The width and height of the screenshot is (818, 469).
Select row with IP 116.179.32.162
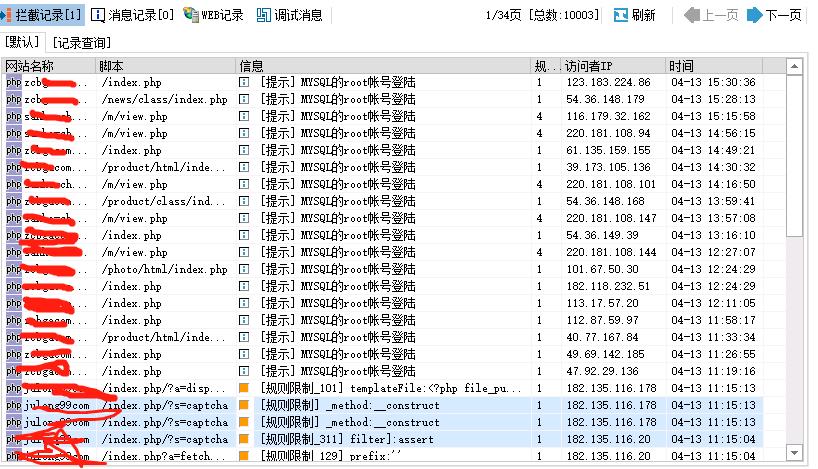click(x=609, y=116)
